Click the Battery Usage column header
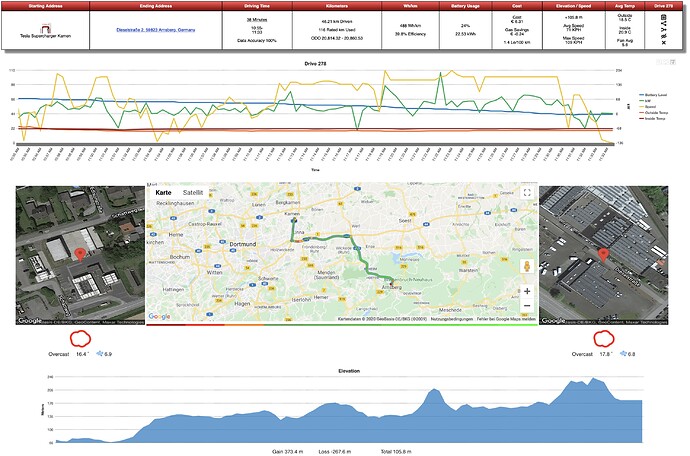Viewport: 690px width, 456px height. coord(466,6)
